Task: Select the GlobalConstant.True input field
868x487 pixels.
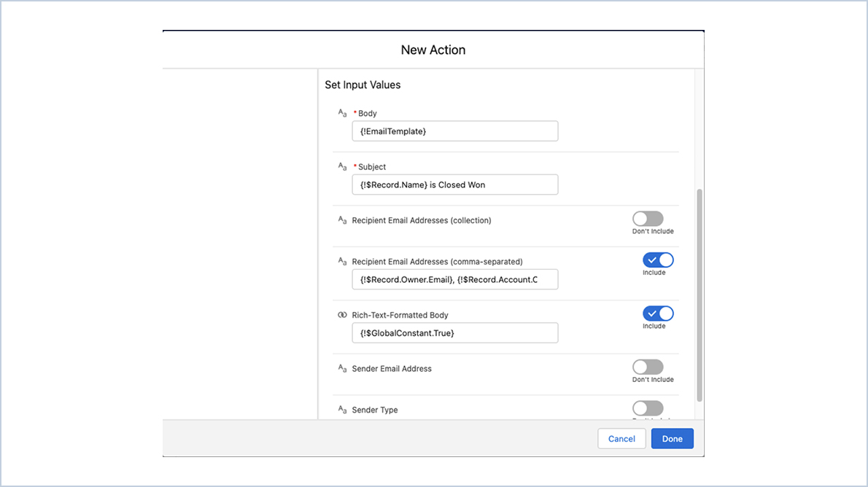Action: pyautogui.click(x=454, y=332)
